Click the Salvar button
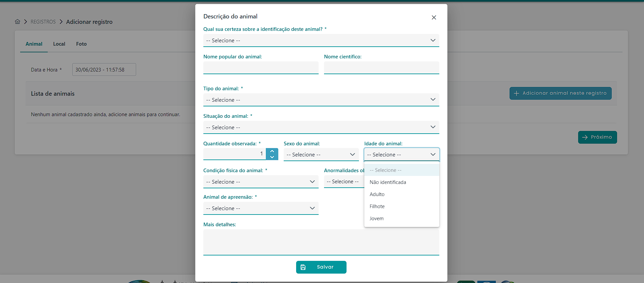Screen dimensions: 644x283 321,267
